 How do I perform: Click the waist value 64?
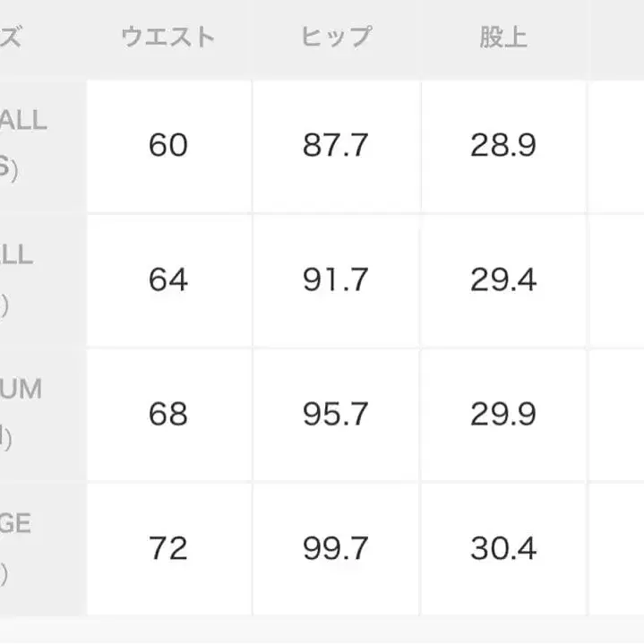tap(168, 279)
